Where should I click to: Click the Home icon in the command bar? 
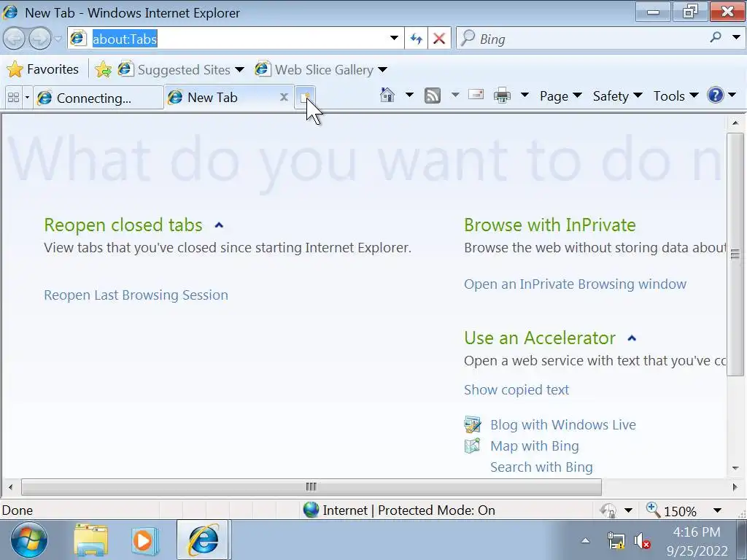tap(387, 96)
